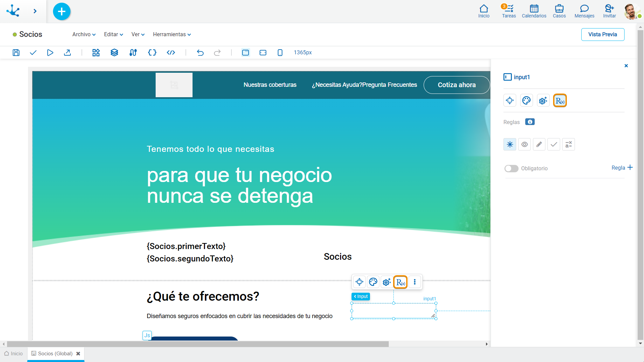Image resolution: width=644 pixels, height=362 pixels.
Task: Open three-dots more options in floating toolbar
Action: [415, 282]
